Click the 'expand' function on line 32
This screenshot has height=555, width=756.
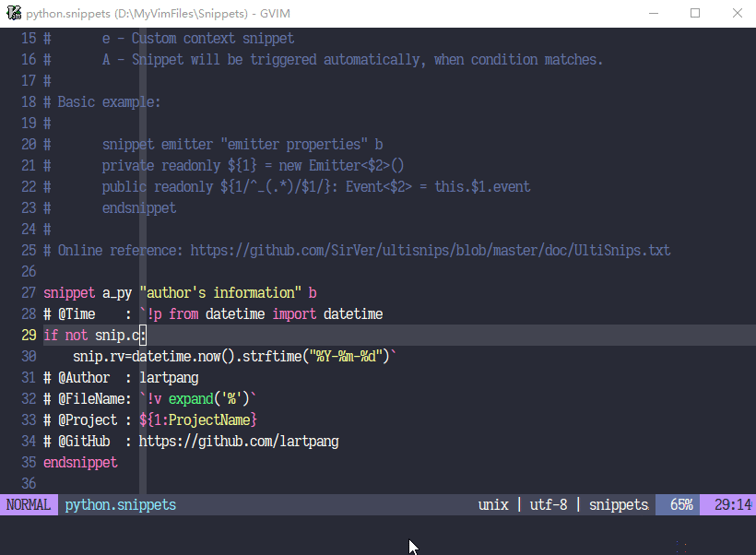click(191, 399)
